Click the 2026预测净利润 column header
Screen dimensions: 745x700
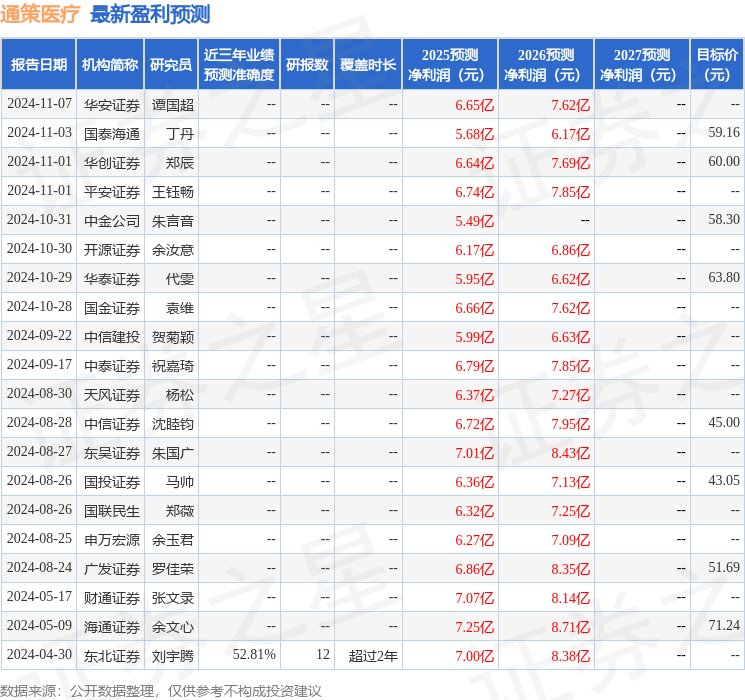(x=546, y=65)
